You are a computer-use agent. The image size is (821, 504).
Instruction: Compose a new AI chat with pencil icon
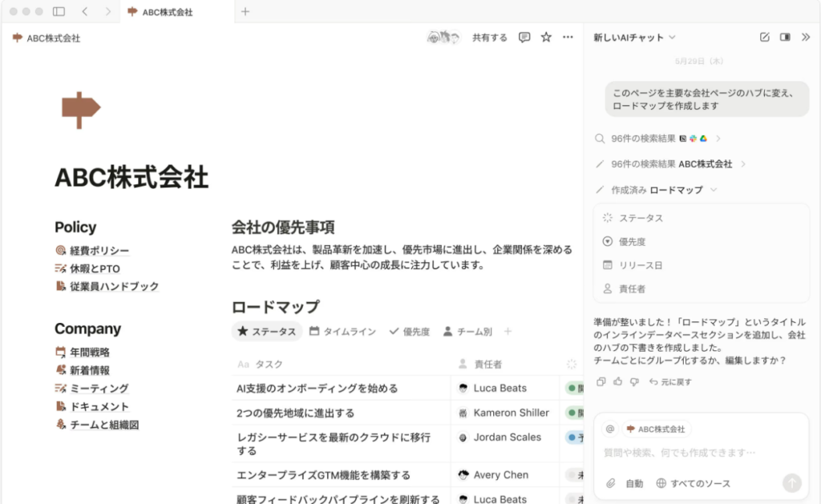pos(763,36)
